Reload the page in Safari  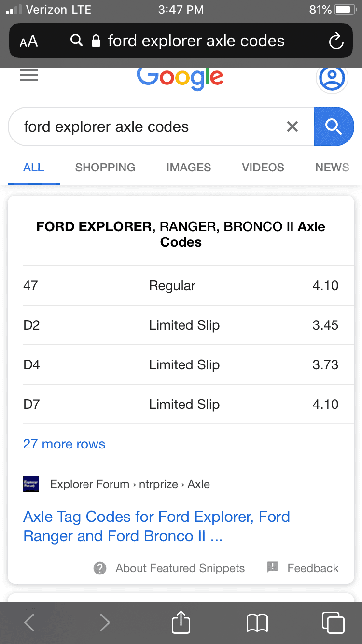(336, 42)
